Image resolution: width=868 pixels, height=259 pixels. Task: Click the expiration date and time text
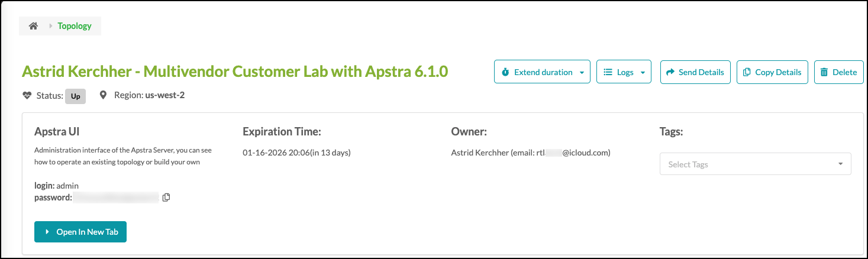pos(296,153)
